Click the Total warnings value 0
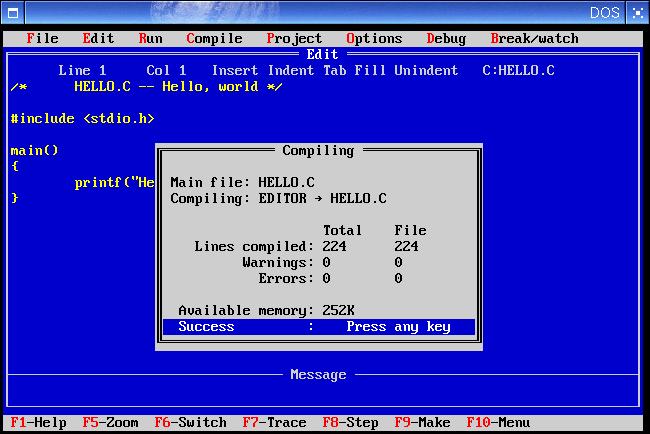This screenshot has width=650, height=434. coord(326,262)
